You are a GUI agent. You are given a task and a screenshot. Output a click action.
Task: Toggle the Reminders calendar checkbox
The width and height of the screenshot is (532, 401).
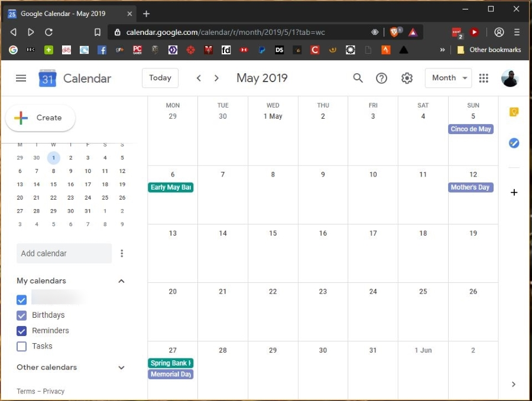[x=21, y=331]
